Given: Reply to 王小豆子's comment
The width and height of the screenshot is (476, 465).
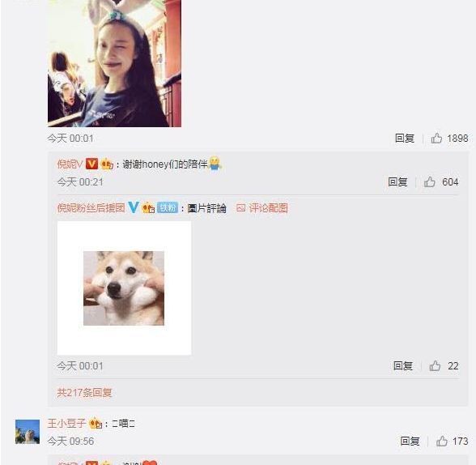Looking at the screenshot, I should pyautogui.click(x=410, y=441).
